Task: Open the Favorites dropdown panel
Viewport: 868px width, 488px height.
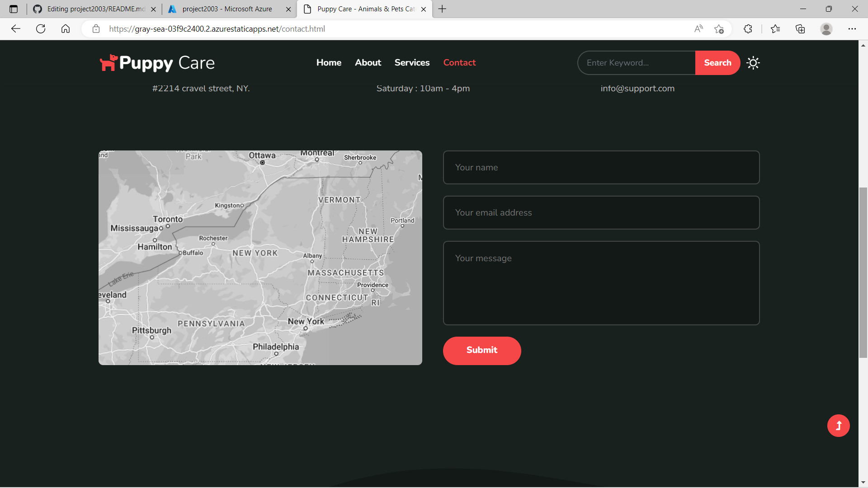Action: 776,28
